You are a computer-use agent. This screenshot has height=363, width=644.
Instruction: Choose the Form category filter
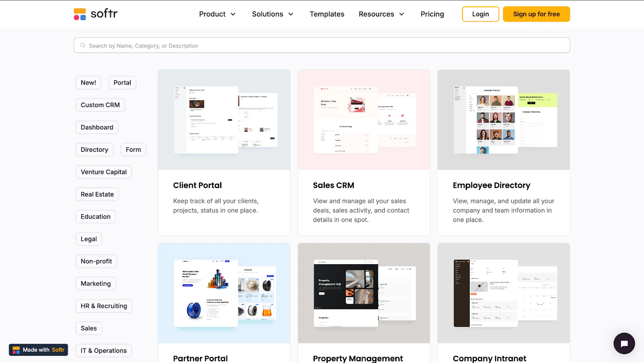coord(133,150)
